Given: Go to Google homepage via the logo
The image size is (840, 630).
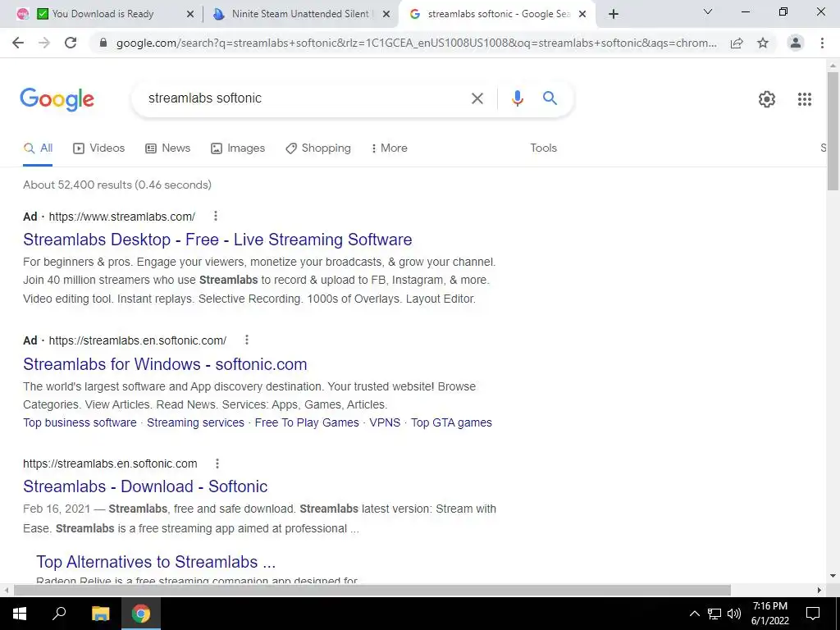Looking at the screenshot, I should tap(57, 99).
